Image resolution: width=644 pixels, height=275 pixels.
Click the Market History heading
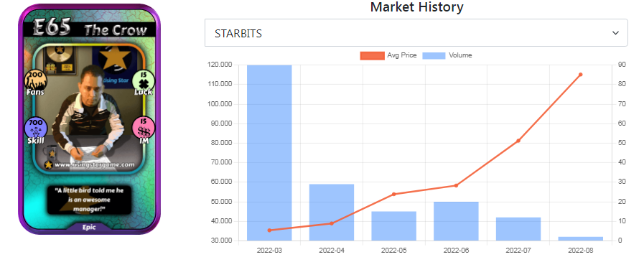[x=416, y=7]
